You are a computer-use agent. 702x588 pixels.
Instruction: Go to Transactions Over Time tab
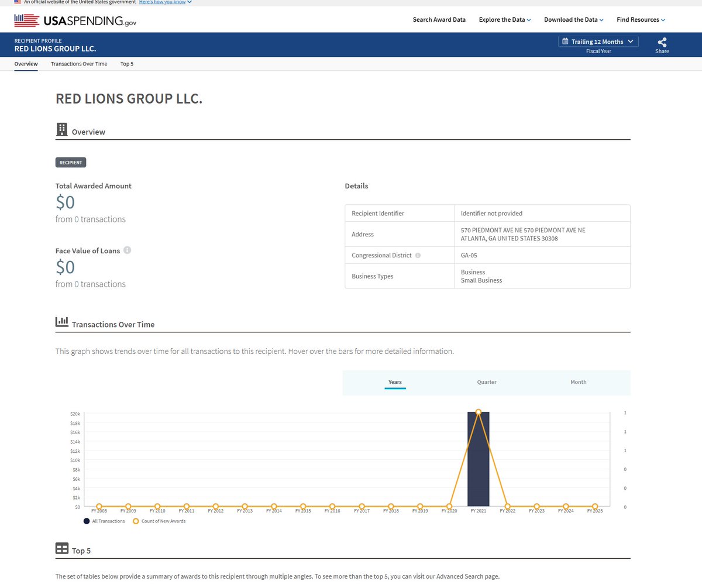[x=79, y=64]
